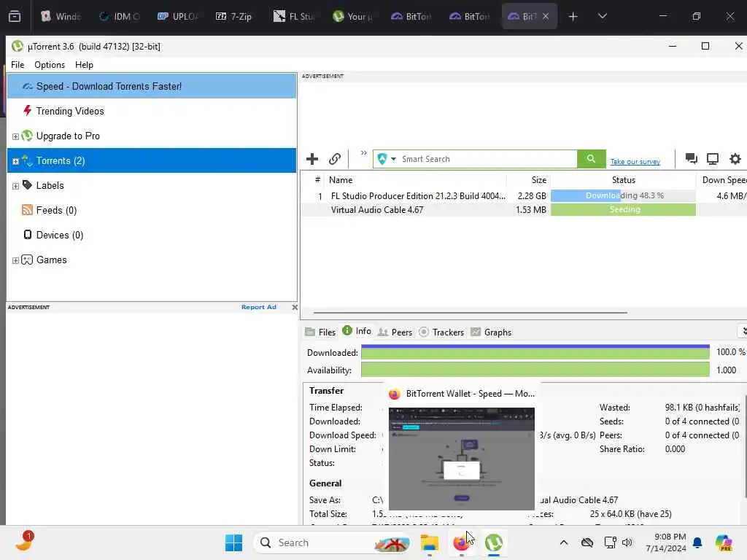Screen dimensions: 747x560
Task: Sort torrents by Name column header
Action: pos(415,180)
